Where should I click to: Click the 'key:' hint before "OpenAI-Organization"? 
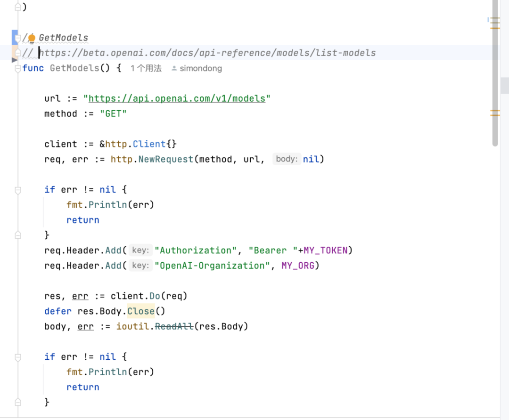140,265
